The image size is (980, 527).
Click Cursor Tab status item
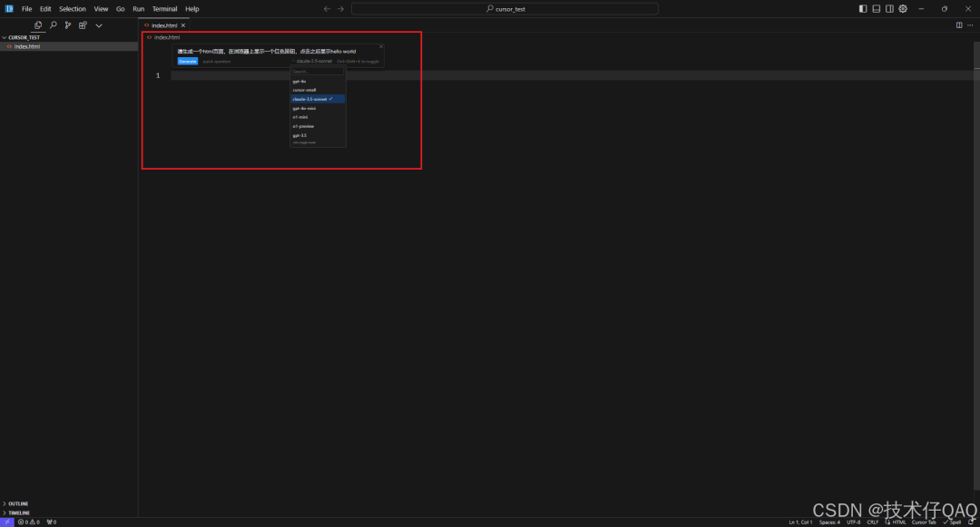click(x=924, y=522)
